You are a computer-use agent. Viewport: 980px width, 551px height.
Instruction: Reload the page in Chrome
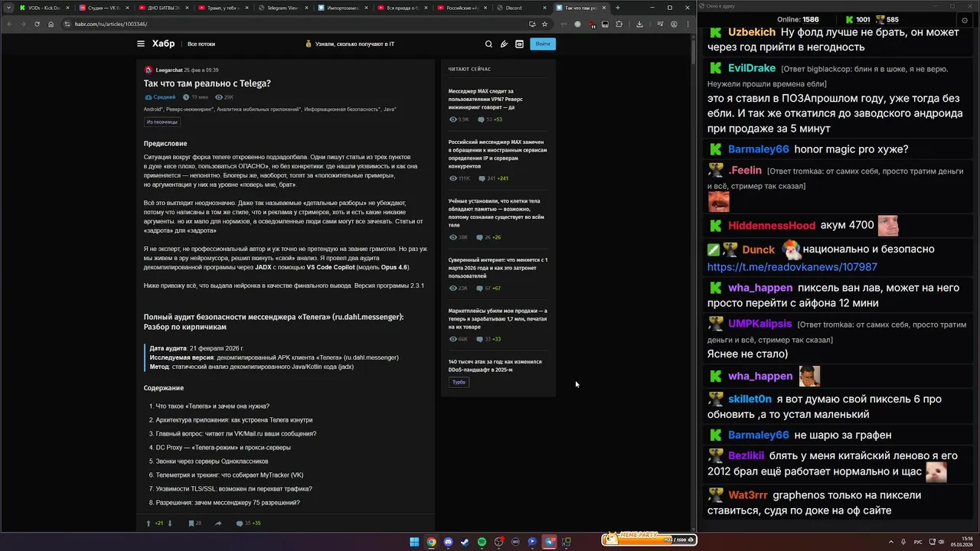tap(37, 24)
